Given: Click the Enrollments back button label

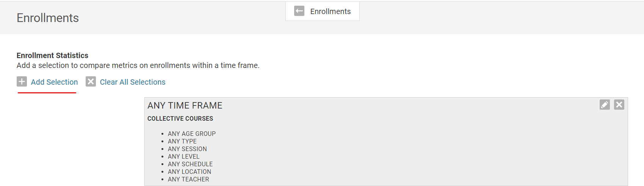Looking at the screenshot, I should pos(330,11).
